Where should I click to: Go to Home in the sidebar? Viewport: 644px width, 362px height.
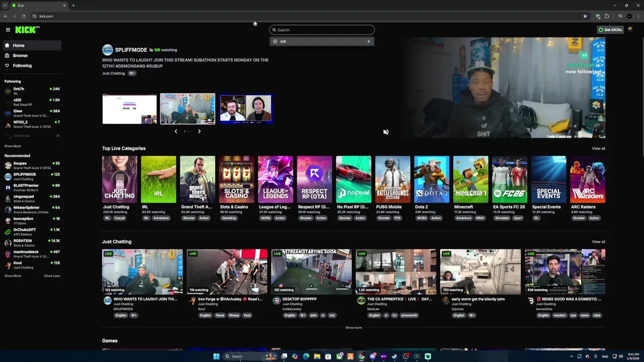click(32, 45)
